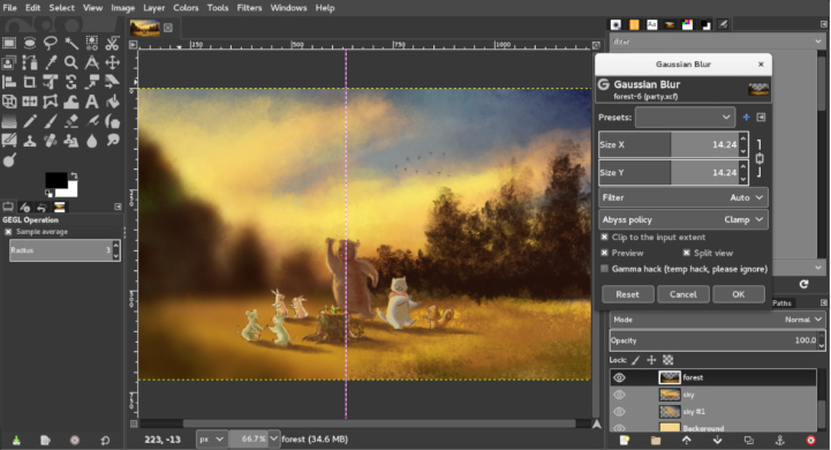Open the Filter Auto dropdown
This screenshot has height=450, width=831.
[683, 197]
